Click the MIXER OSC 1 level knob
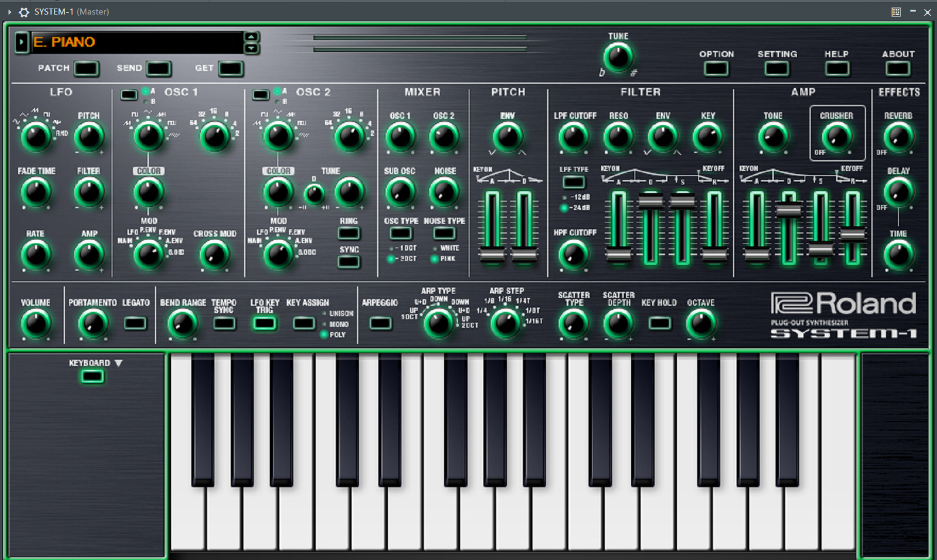937x560 pixels. [x=400, y=137]
